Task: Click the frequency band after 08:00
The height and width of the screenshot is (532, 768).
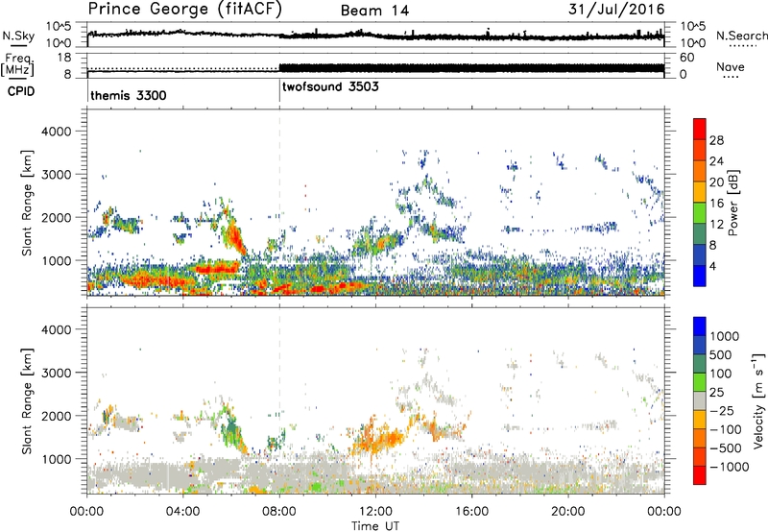Action: (x=471, y=67)
